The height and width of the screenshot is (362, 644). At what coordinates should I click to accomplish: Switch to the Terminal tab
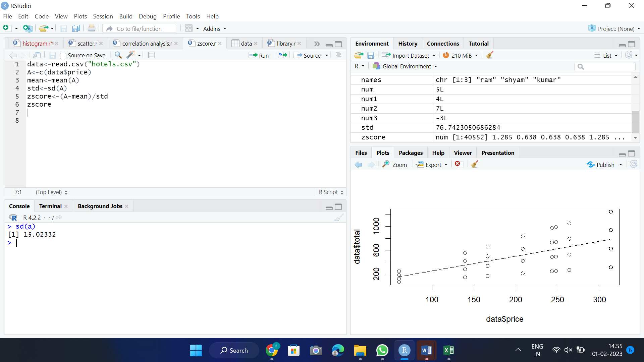(50, 206)
